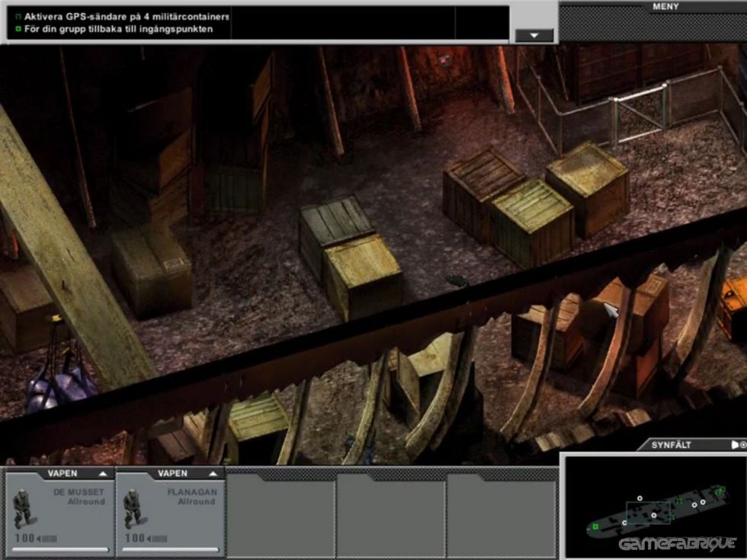The height and width of the screenshot is (560, 747).
Task: Click Flanagan's health value 100
Action: (x=135, y=539)
